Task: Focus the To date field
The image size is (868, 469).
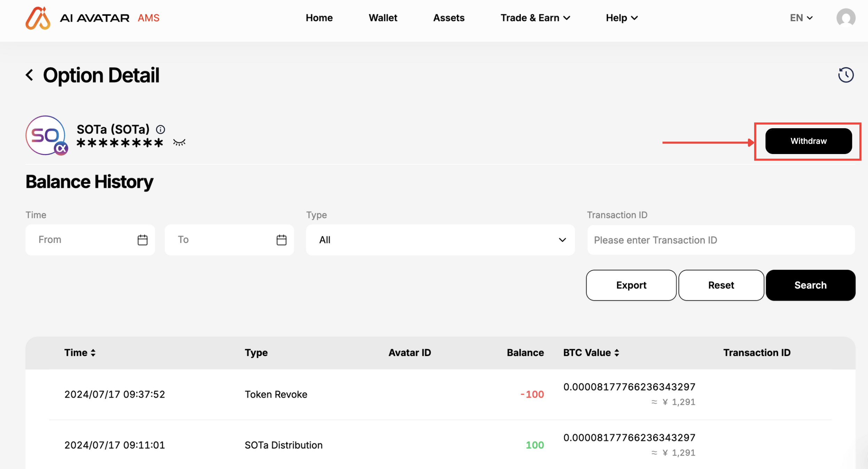Action: pos(229,240)
